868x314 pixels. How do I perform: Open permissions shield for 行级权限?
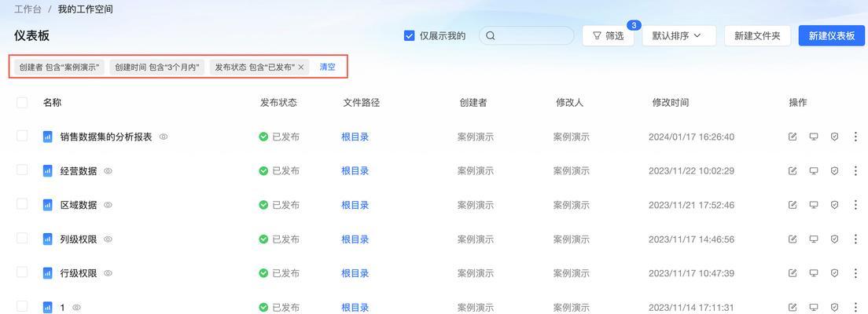coord(835,273)
